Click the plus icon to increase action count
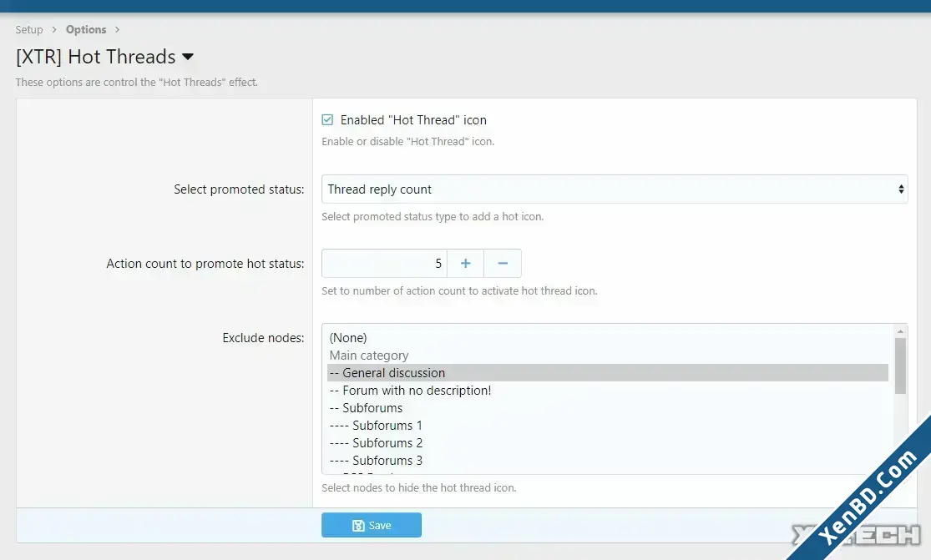The height and width of the screenshot is (560, 931). (466, 264)
